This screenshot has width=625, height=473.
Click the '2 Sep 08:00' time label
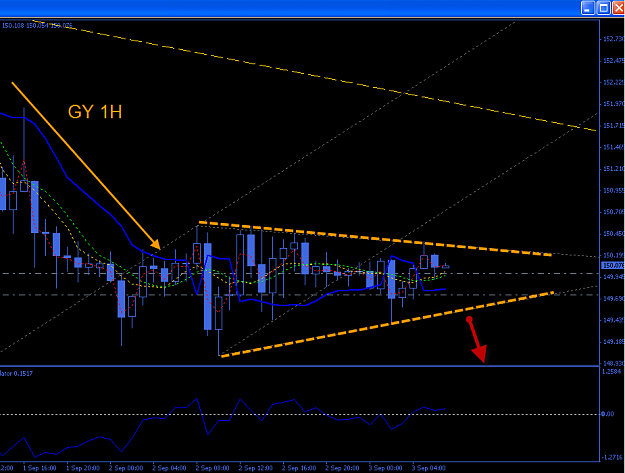212,468
